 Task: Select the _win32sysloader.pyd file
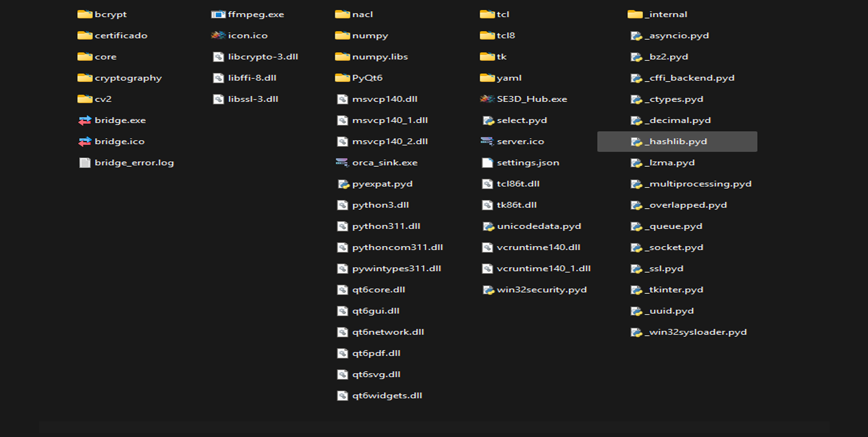click(697, 332)
